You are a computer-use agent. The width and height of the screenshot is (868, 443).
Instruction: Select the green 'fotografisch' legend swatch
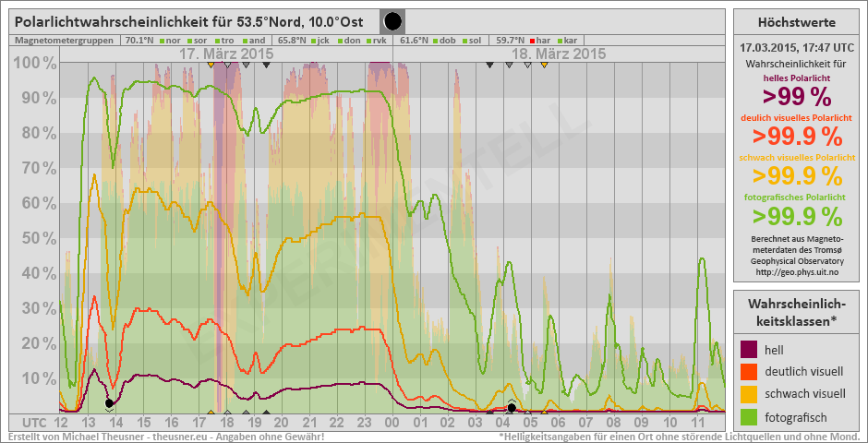coord(749,418)
